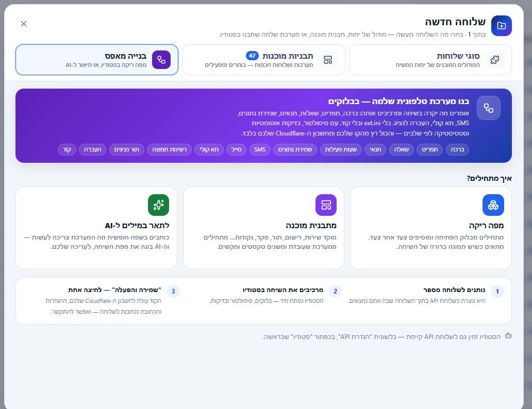Switch to the סוגי שלוחות tab
The width and height of the screenshot is (532, 409).
430,60
